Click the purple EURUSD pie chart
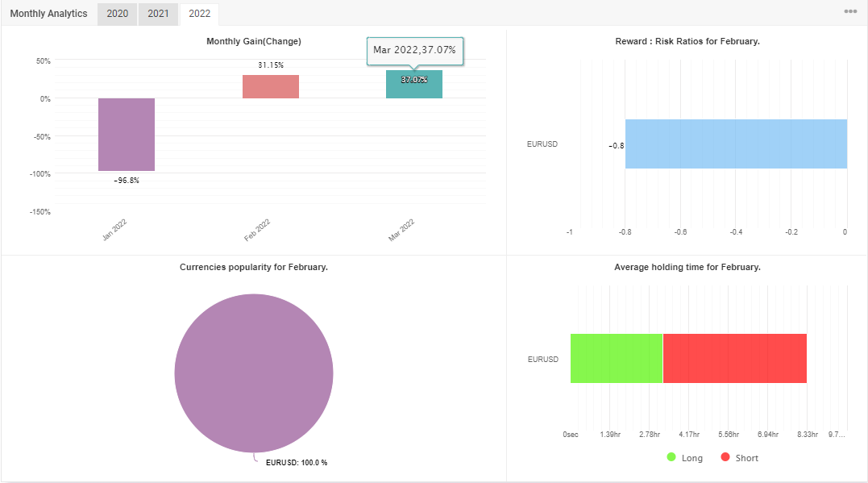 point(254,373)
